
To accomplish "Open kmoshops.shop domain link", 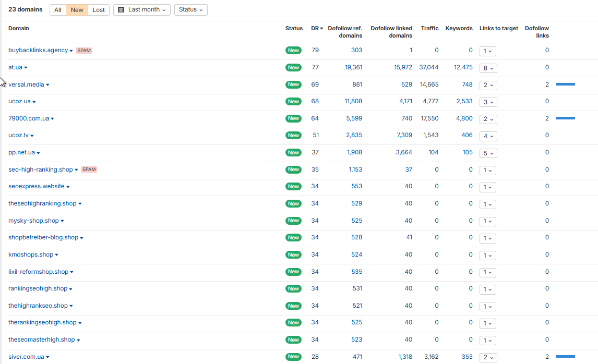I will [31, 254].
